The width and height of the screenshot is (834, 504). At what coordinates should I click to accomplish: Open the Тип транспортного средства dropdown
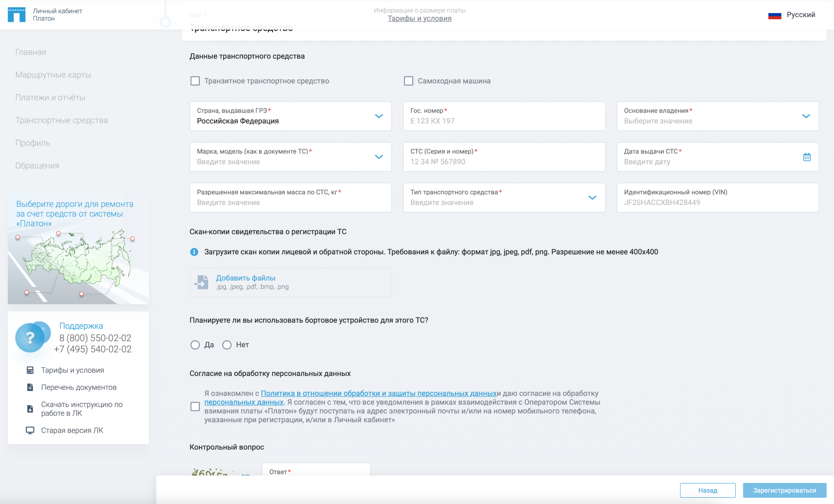coord(592,197)
